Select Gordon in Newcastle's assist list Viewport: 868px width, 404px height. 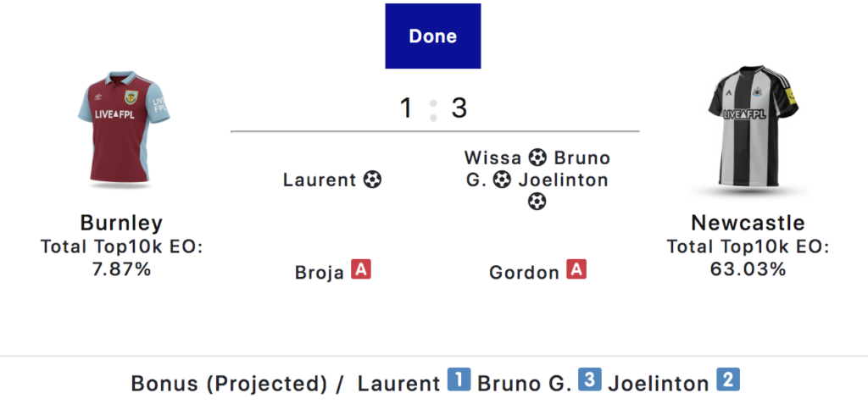pyautogui.click(x=524, y=273)
